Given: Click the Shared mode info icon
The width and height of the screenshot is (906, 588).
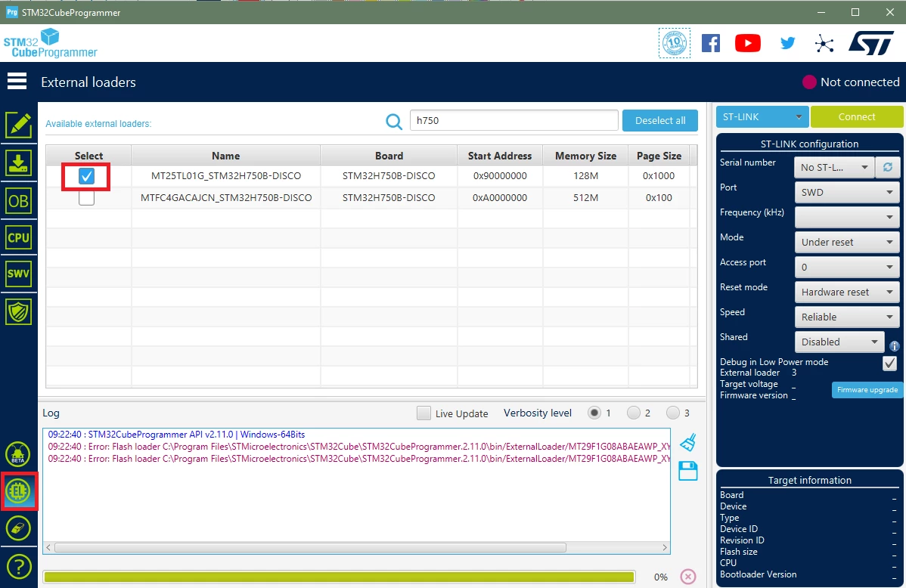Looking at the screenshot, I should click(x=895, y=346).
